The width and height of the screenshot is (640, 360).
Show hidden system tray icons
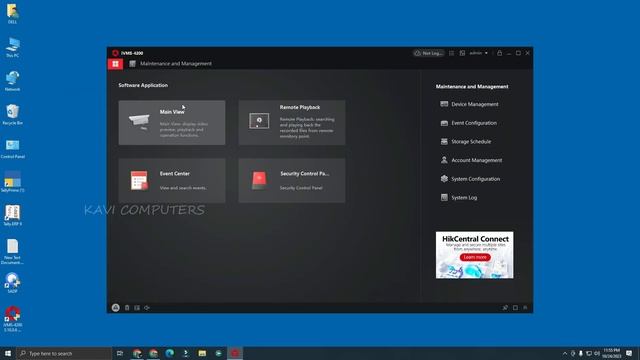click(565, 353)
